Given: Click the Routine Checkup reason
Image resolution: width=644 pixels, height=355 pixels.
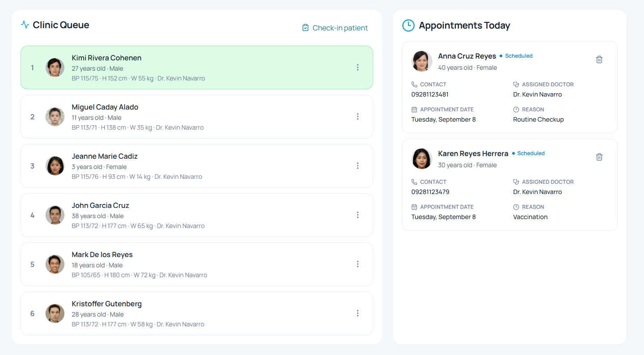Looking at the screenshot, I should pyautogui.click(x=539, y=119).
